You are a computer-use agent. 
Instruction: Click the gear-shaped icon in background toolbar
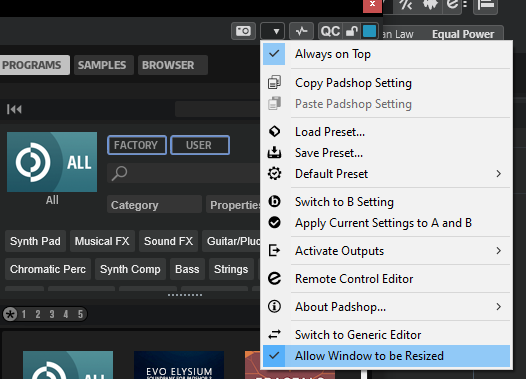pyautogui.click(x=430, y=5)
